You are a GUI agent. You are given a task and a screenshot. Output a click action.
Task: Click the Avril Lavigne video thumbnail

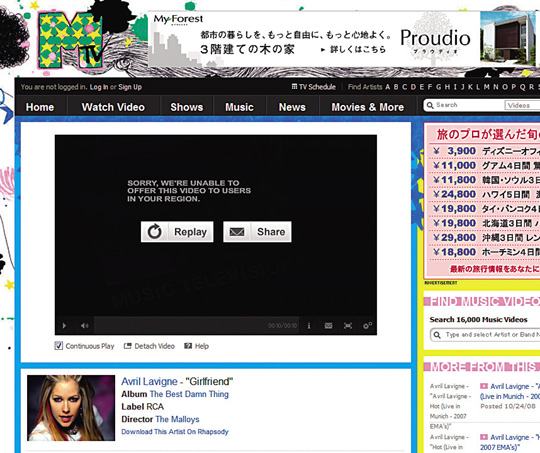(x=71, y=408)
